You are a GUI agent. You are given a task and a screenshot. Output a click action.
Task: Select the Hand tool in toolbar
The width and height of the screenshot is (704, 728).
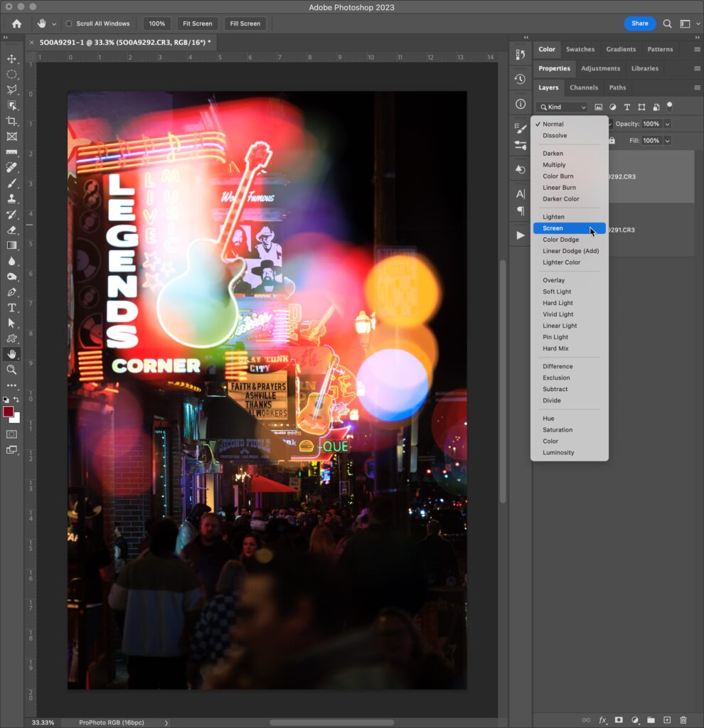coord(11,354)
